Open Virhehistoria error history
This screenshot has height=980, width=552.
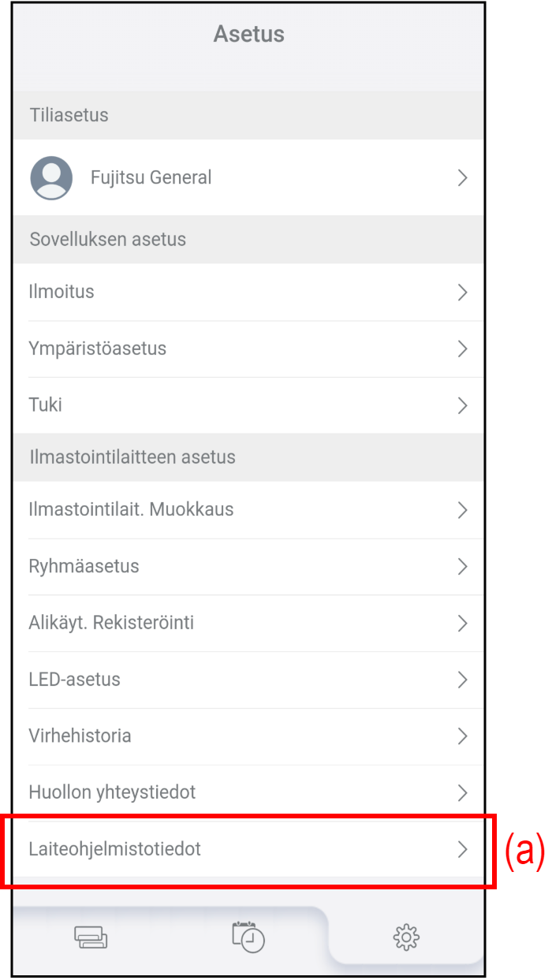coord(80,736)
